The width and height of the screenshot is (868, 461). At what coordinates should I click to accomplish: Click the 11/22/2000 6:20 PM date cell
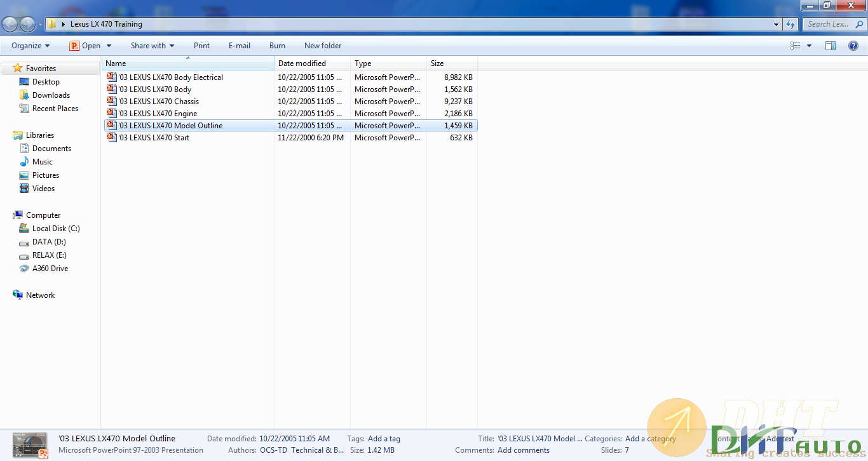coord(311,138)
